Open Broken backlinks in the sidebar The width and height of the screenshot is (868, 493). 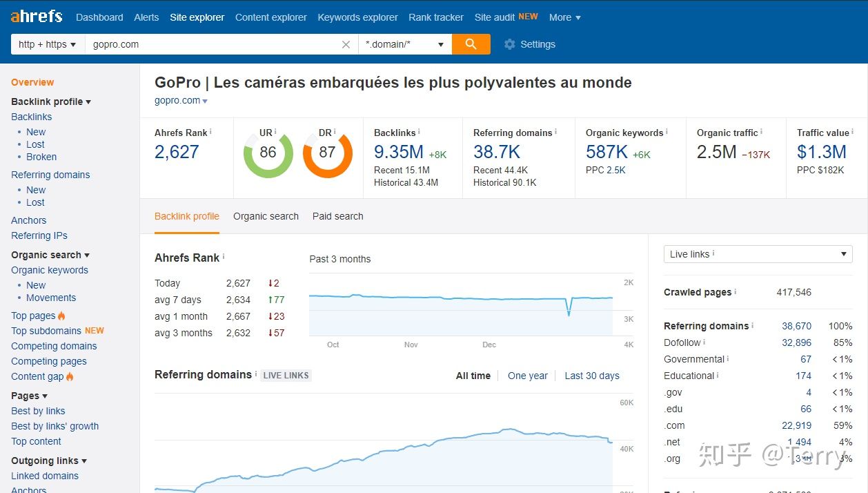click(x=41, y=157)
